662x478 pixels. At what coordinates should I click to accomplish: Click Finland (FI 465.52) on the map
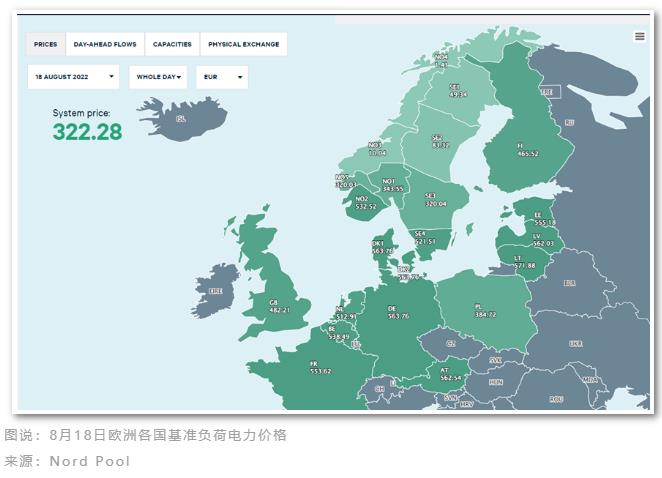pos(526,150)
